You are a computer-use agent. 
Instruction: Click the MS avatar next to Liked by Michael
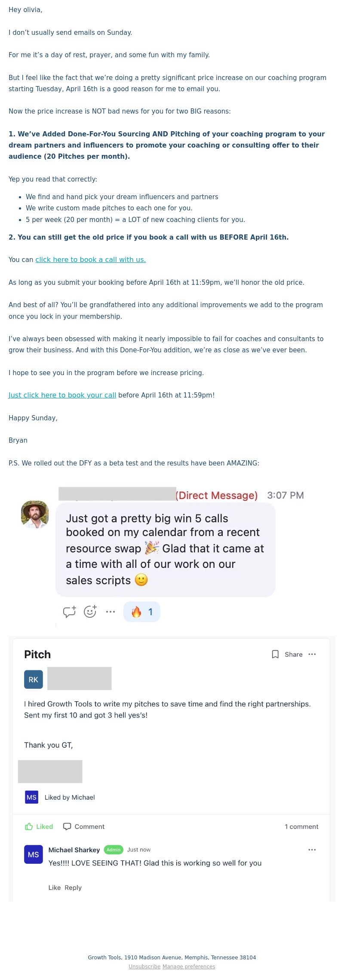coord(31,797)
